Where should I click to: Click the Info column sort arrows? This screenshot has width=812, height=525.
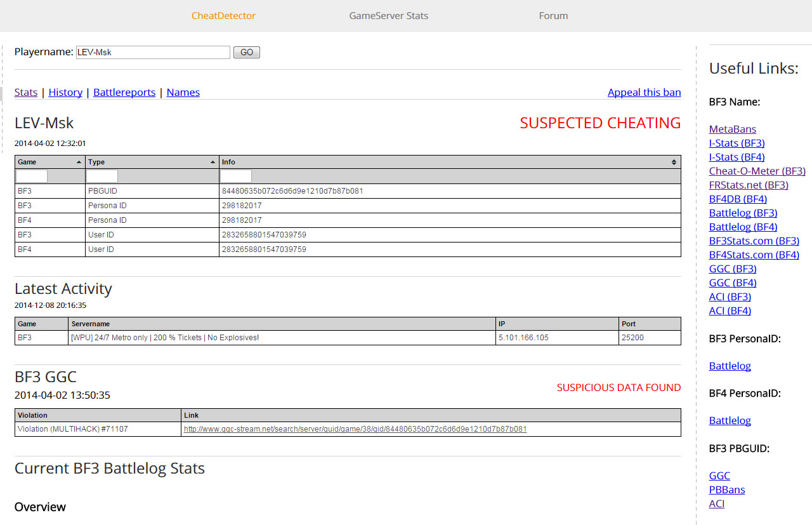tap(674, 163)
